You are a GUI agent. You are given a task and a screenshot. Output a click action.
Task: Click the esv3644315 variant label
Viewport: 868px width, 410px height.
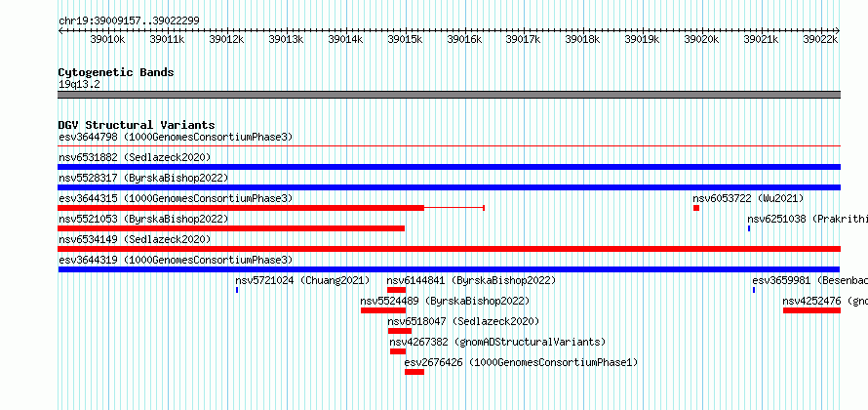176,198
